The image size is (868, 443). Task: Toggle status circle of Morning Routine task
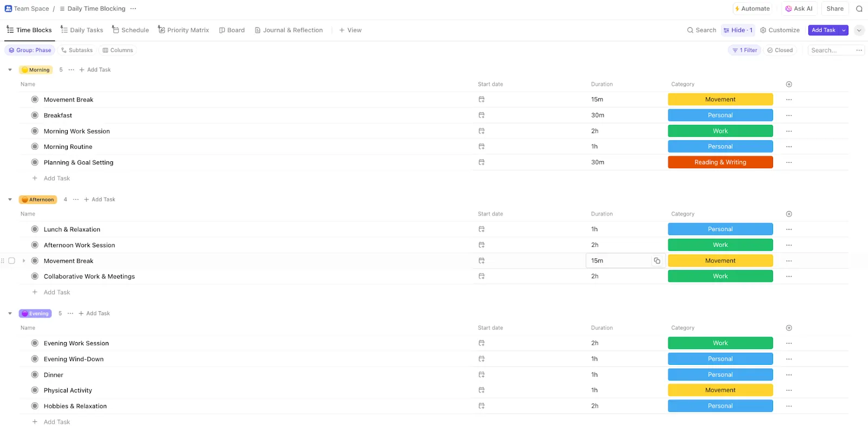click(x=35, y=147)
